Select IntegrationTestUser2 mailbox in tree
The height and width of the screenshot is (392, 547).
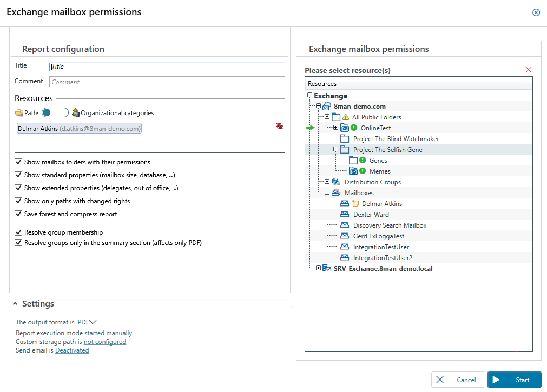383,258
